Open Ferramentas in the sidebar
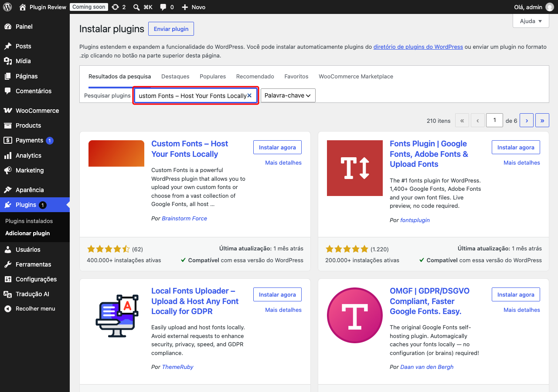 pos(35,264)
